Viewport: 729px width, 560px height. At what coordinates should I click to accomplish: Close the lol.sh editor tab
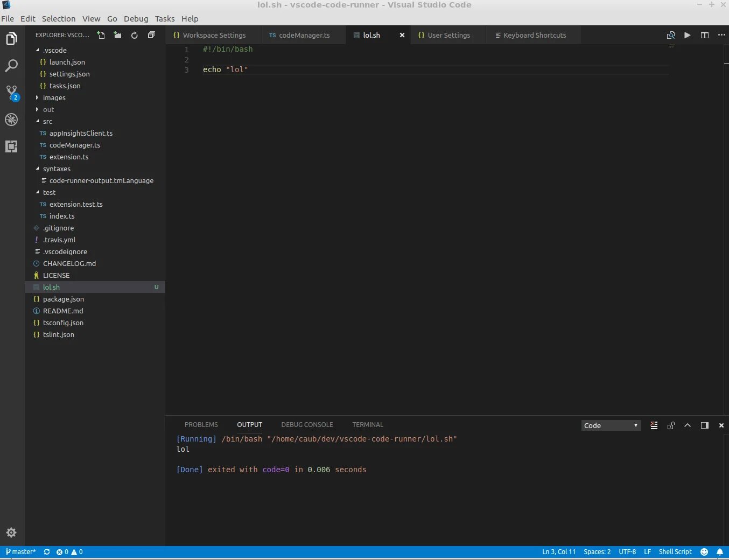click(402, 35)
